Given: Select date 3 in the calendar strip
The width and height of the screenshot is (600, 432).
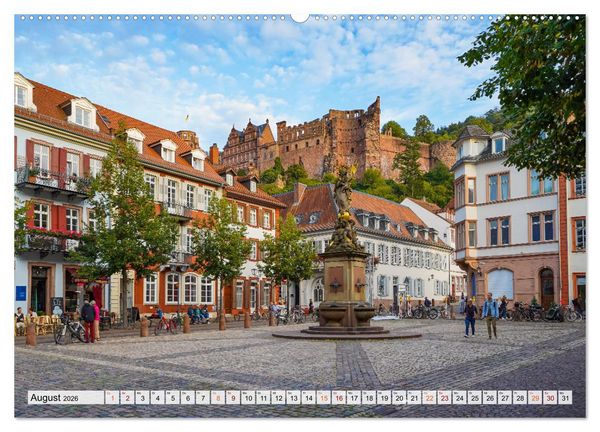Looking at the screenshot, I should (142, 398).
